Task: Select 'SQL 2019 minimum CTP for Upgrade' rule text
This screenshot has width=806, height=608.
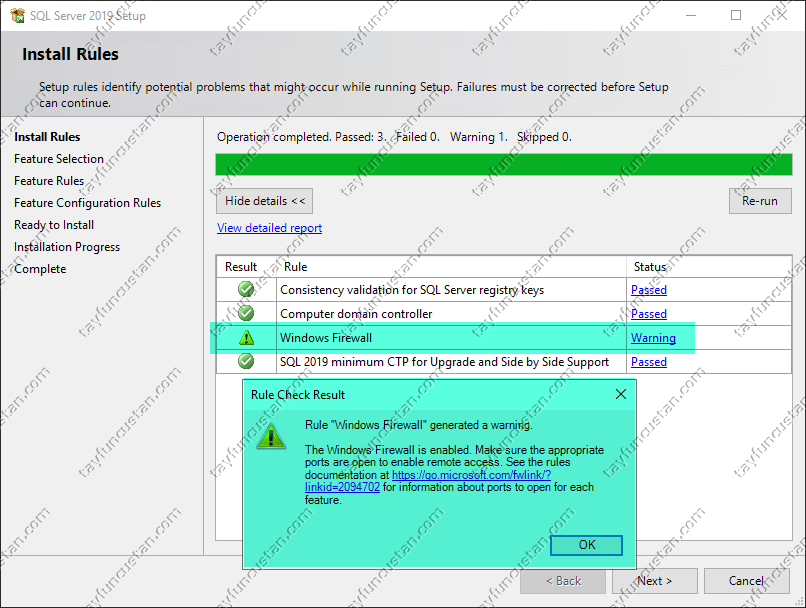Action: coord(444,362)
